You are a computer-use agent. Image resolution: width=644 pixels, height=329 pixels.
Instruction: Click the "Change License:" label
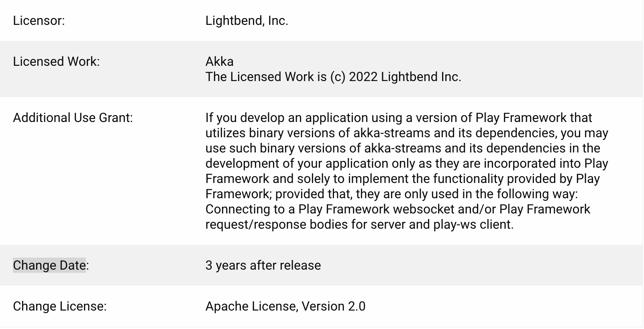[x=60, y=307]
